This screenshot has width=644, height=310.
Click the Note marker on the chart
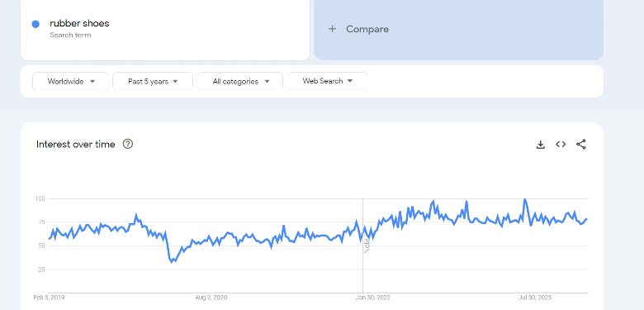[367, 246]
